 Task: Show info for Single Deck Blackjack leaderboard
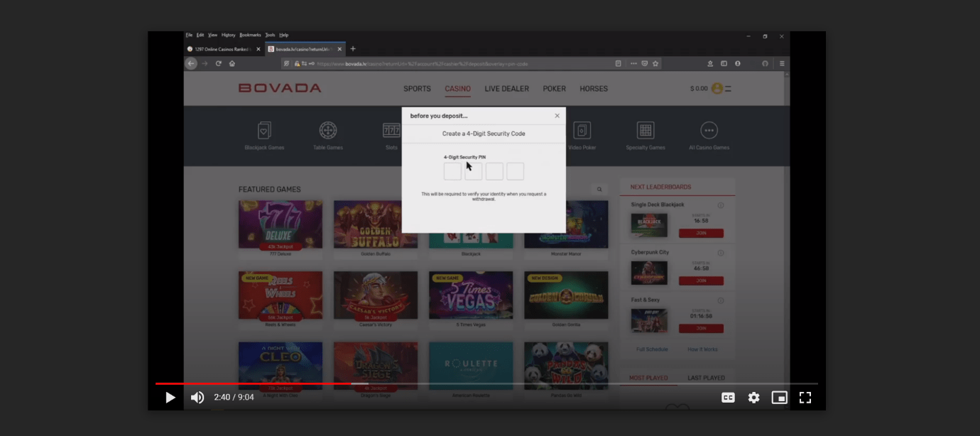pos(720,205)
